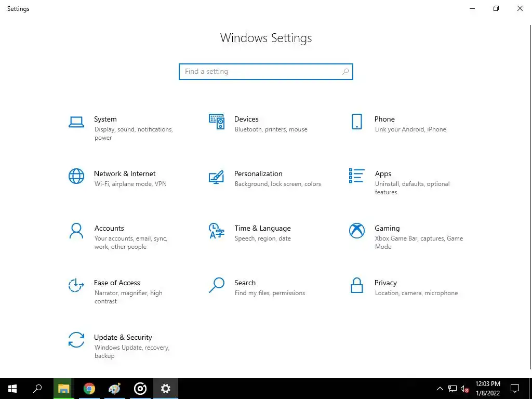Open the Windows Start menu
Screen dimensions: 532x399
(12, 389)
